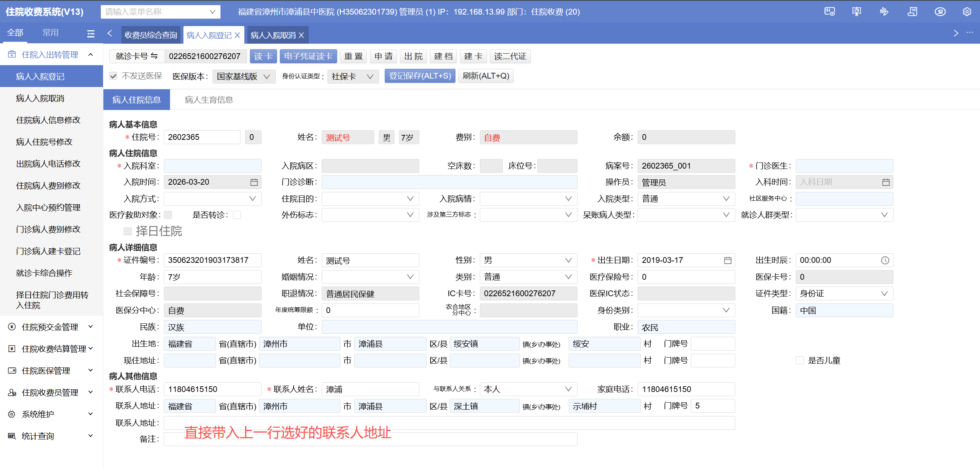Click the 电子凭证读卡 button
Viewport: 980px width, 469px height.
[x=308, y=56]
